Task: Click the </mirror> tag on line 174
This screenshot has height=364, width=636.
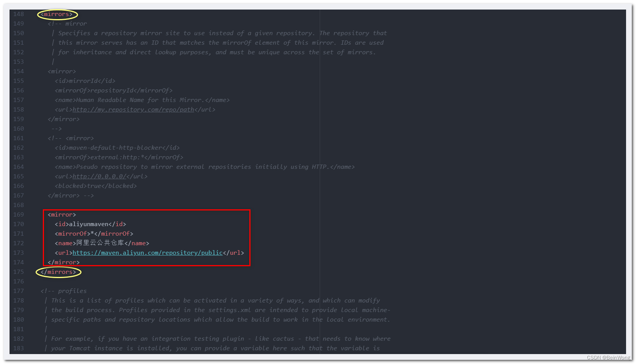Action: [64, 262]
